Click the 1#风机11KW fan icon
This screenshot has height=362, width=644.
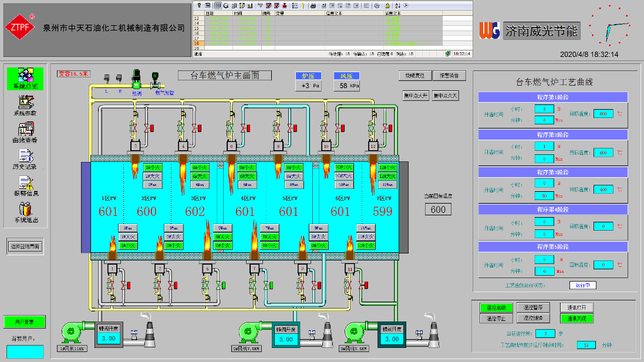(72, 331)
